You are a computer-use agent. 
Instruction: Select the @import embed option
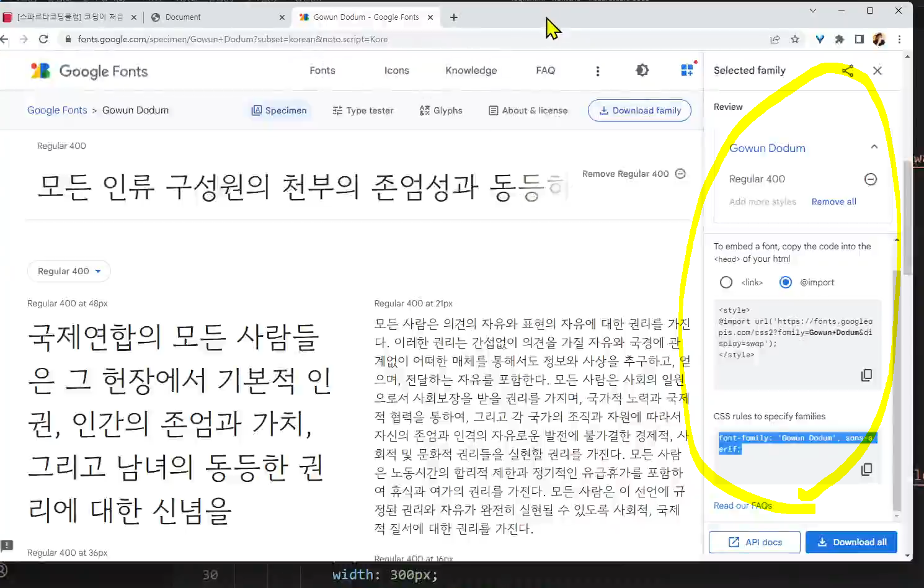[786, 282]
